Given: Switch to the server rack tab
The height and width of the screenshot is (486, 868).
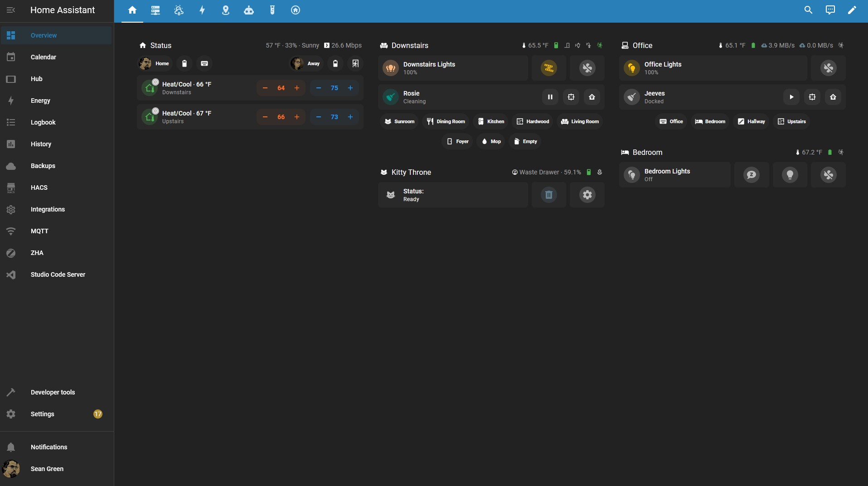Looking at the screenshot, I should (155, 10).
